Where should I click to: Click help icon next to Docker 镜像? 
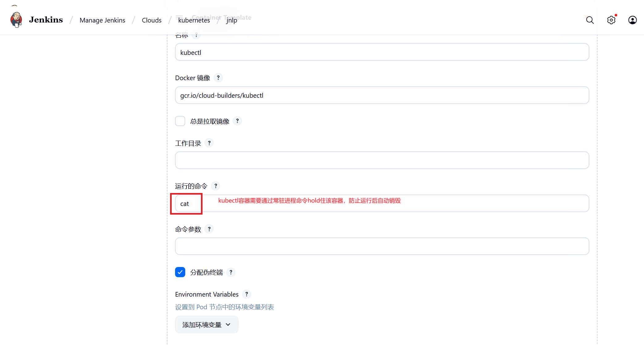tap(218, 78)
